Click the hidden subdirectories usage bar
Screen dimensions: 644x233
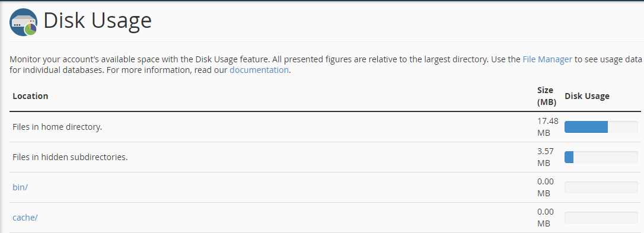601,157
